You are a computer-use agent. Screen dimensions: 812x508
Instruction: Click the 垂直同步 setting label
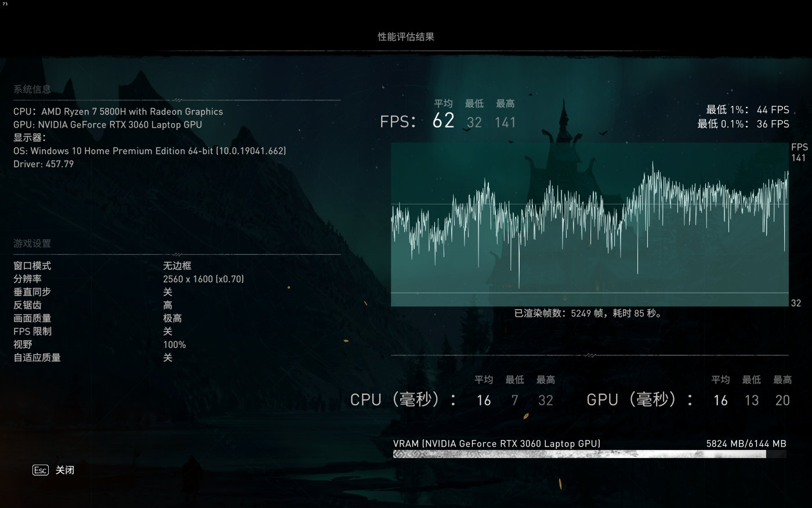32,292
